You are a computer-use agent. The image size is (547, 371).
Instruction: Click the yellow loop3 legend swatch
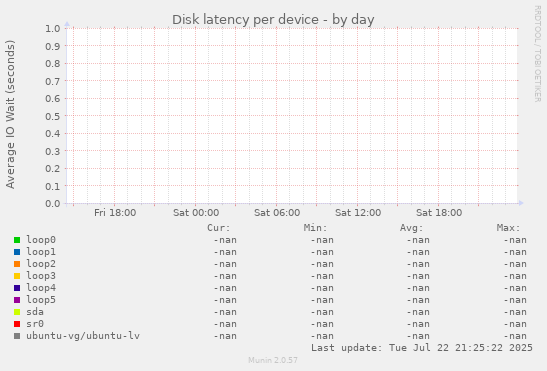pos(17,276)
